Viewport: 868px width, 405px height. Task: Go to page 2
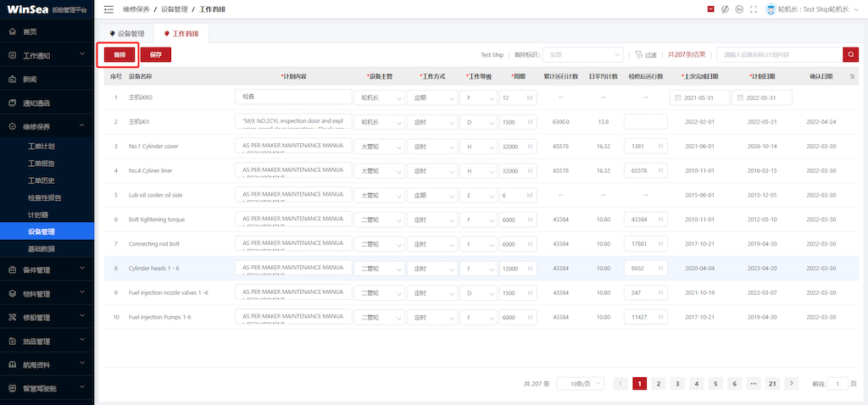(x=658, y=384)
